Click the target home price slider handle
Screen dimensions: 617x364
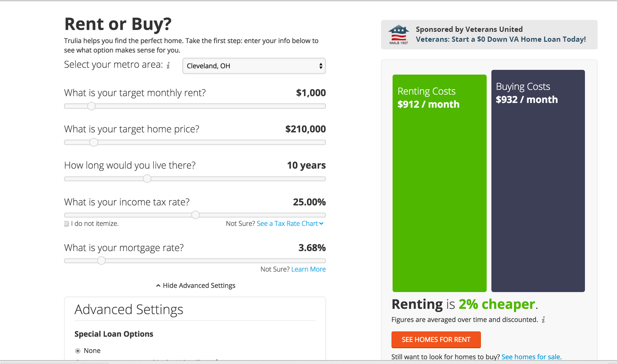click(x=94, y=142)
